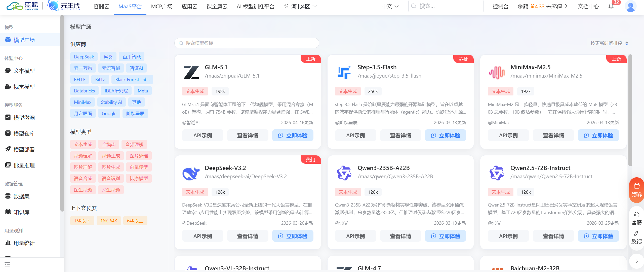644x272 pixels.
Task: Open the 河北4区 region dropdown
Action: [300, 6]
